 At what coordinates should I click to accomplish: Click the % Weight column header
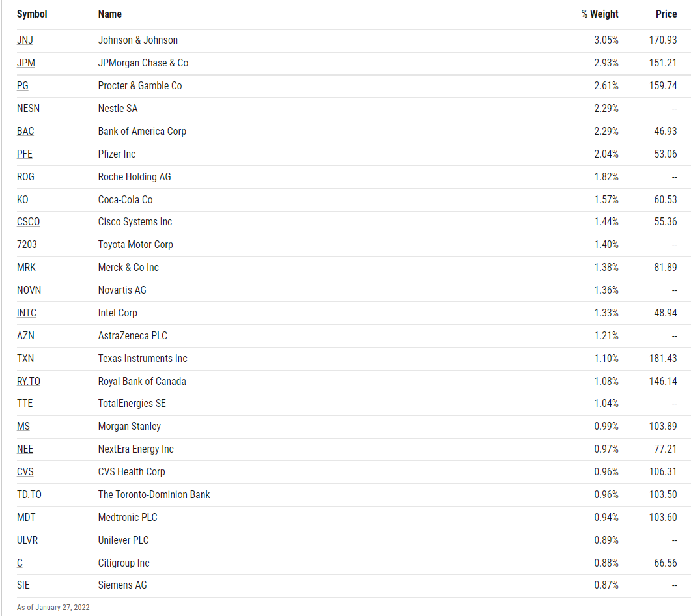600,14
